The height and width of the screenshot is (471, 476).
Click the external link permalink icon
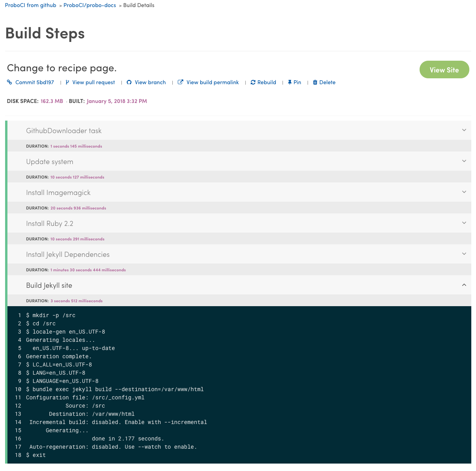181,82
